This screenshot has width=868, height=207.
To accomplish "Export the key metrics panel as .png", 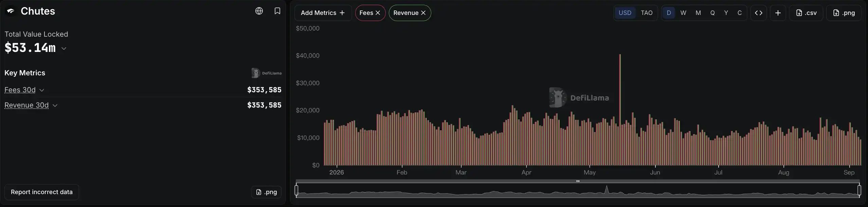I will coord(266,192).
